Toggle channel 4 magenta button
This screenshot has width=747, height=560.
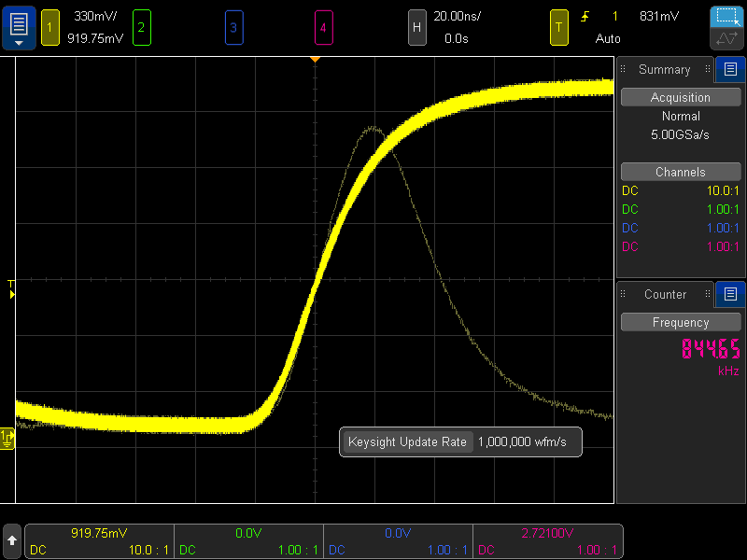coord(323,27)
